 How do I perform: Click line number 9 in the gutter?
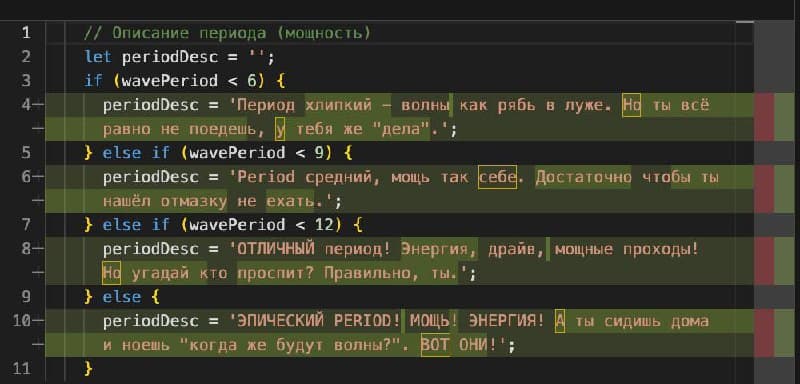[26, 297]
